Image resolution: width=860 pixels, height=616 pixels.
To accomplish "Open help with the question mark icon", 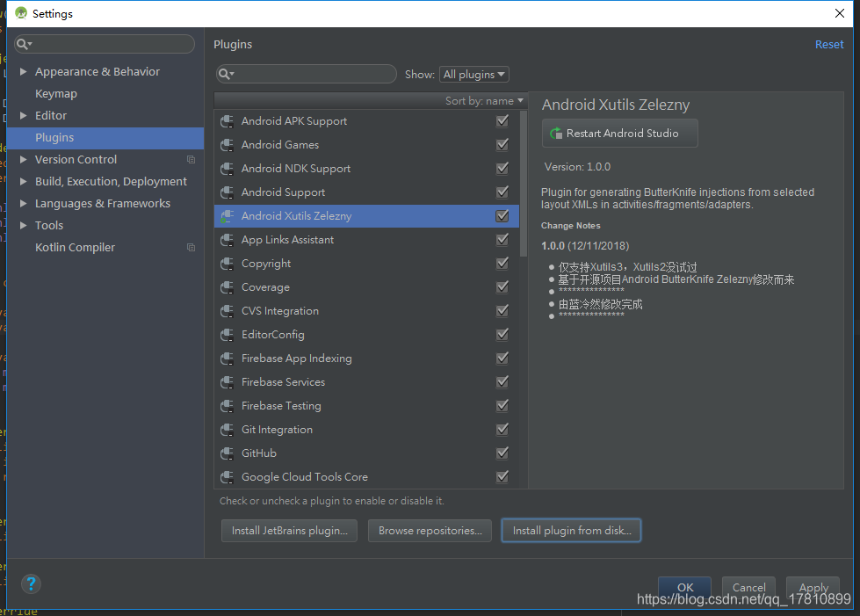I will [x=32, y=583].
